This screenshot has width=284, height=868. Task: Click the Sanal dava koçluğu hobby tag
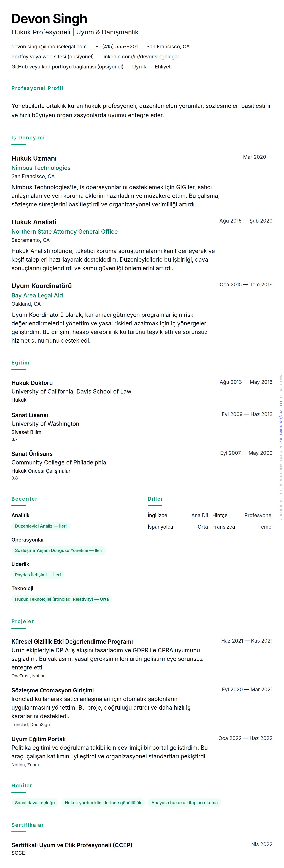pyautogui.click(x=35, y=802)
